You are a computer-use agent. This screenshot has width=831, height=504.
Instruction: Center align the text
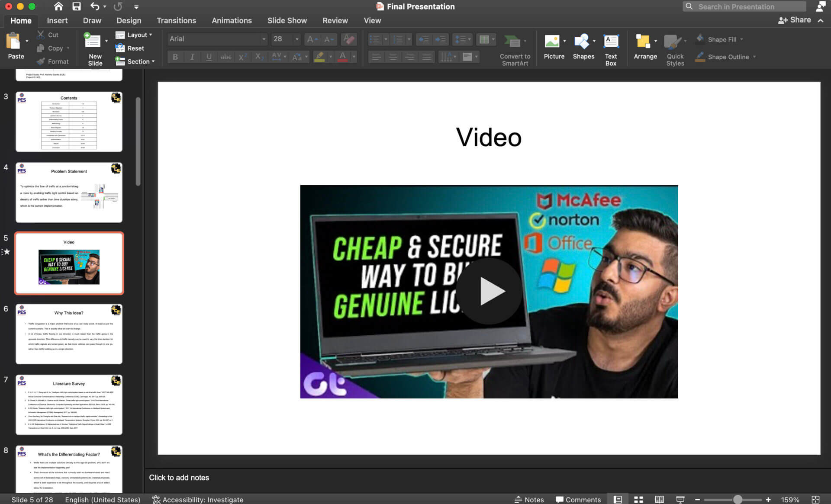coord(393,57)
